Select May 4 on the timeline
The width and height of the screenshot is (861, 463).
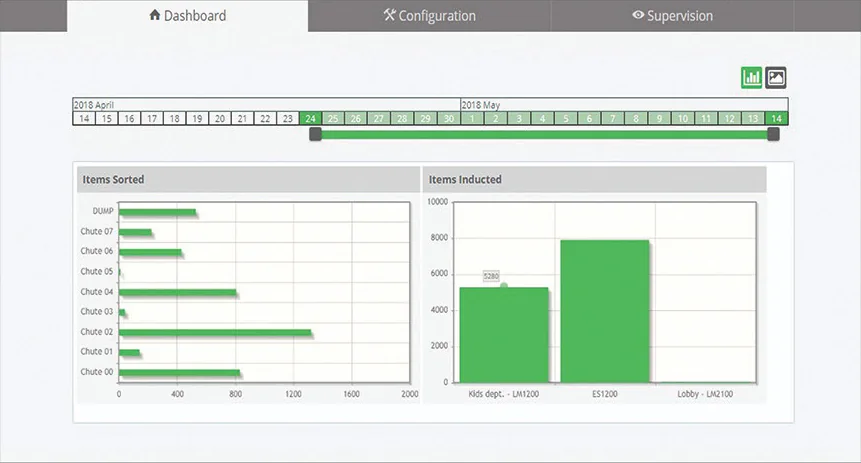pos(542,118)
